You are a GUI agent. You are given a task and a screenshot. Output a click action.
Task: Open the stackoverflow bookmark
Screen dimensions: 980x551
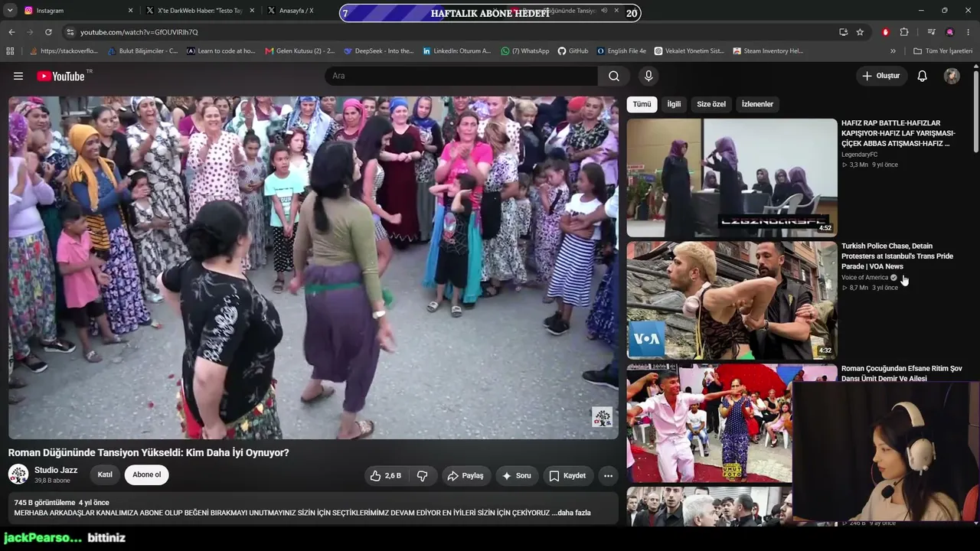(x=64, y=51)
